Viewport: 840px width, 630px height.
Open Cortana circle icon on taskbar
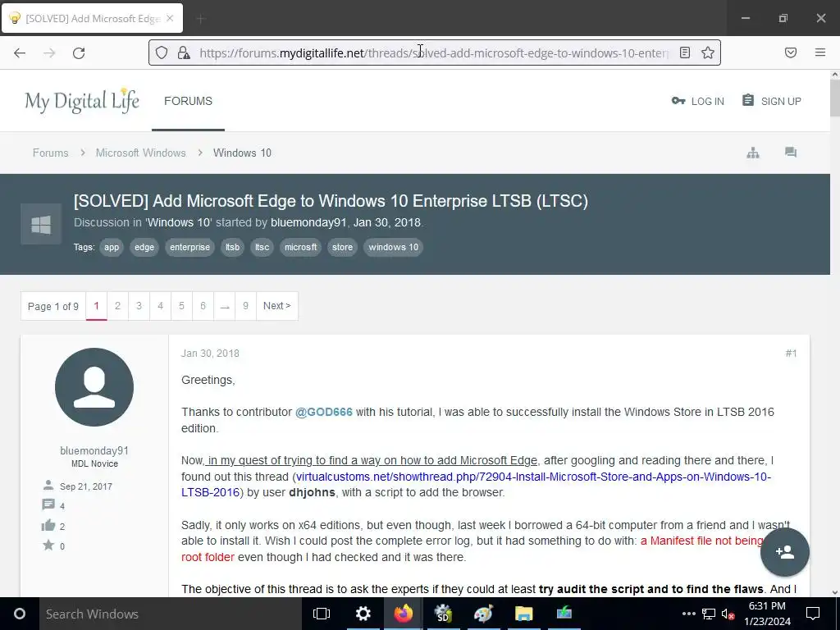[x=20, y=614]
